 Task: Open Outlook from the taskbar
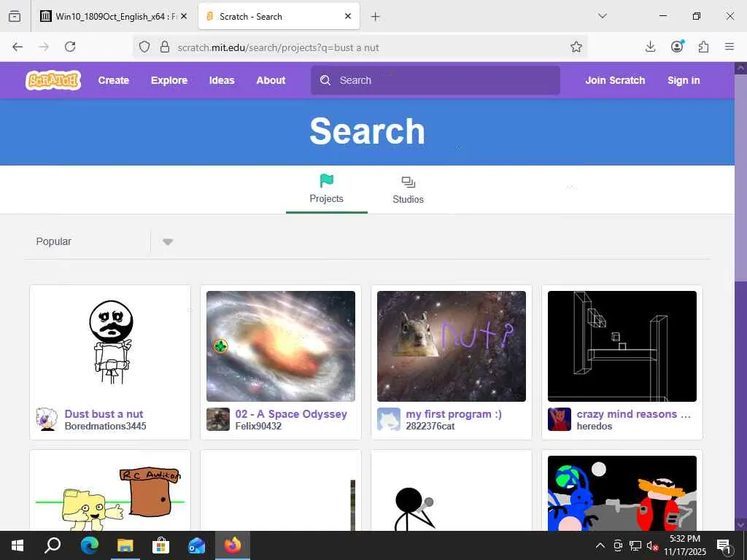[196, 545]
